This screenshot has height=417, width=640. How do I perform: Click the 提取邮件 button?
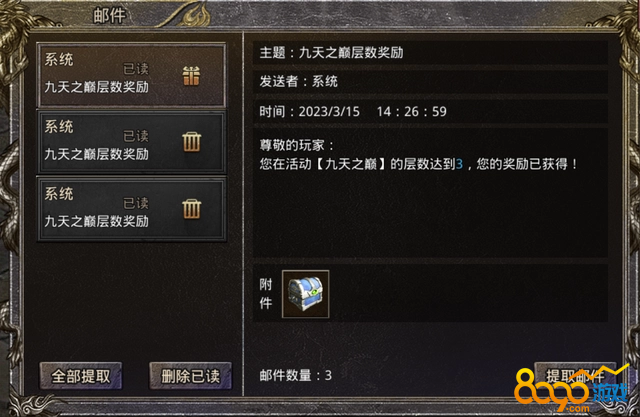tap(575, 375)
